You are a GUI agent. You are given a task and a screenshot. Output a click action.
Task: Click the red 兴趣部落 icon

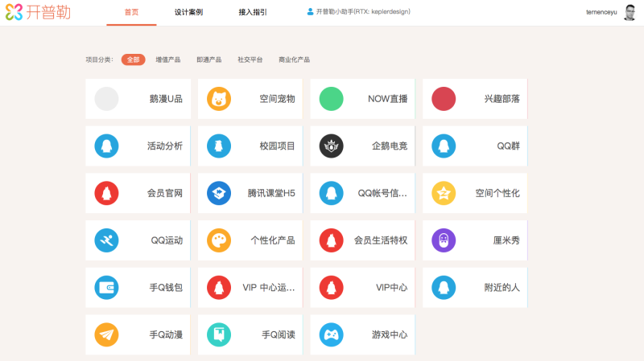click(x=444, y=99)
